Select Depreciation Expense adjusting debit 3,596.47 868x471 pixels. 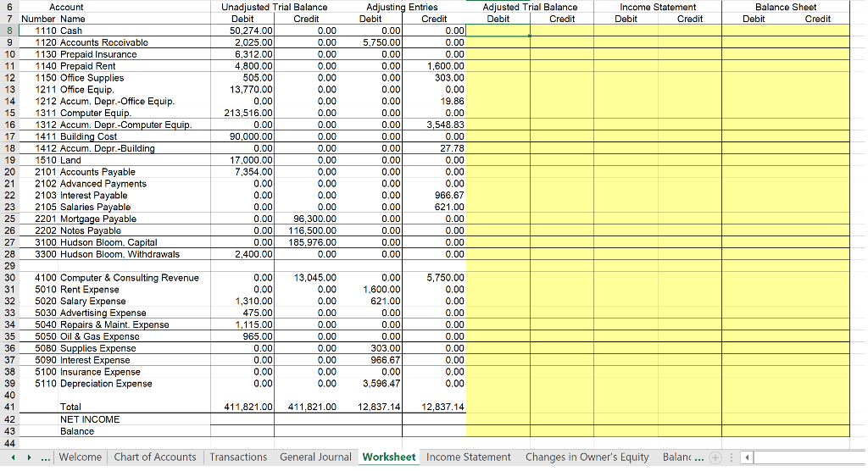coord(381,384)
